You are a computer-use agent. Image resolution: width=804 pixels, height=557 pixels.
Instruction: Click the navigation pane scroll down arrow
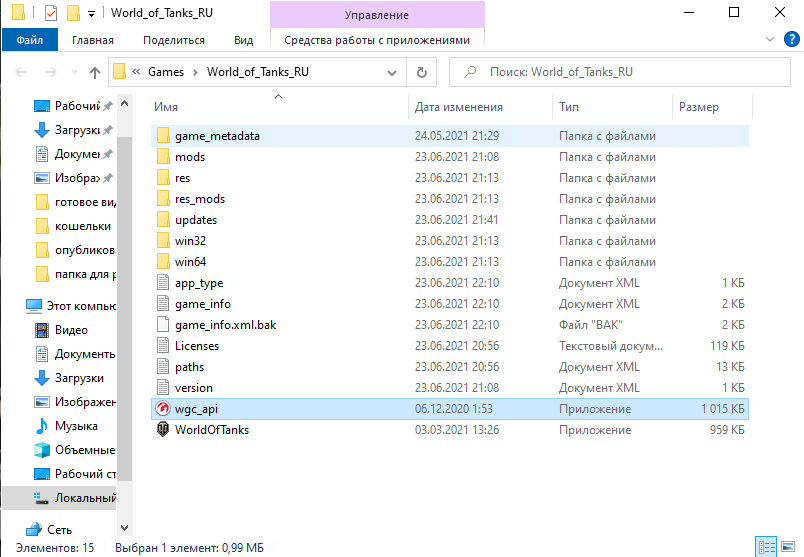(125, 527)
